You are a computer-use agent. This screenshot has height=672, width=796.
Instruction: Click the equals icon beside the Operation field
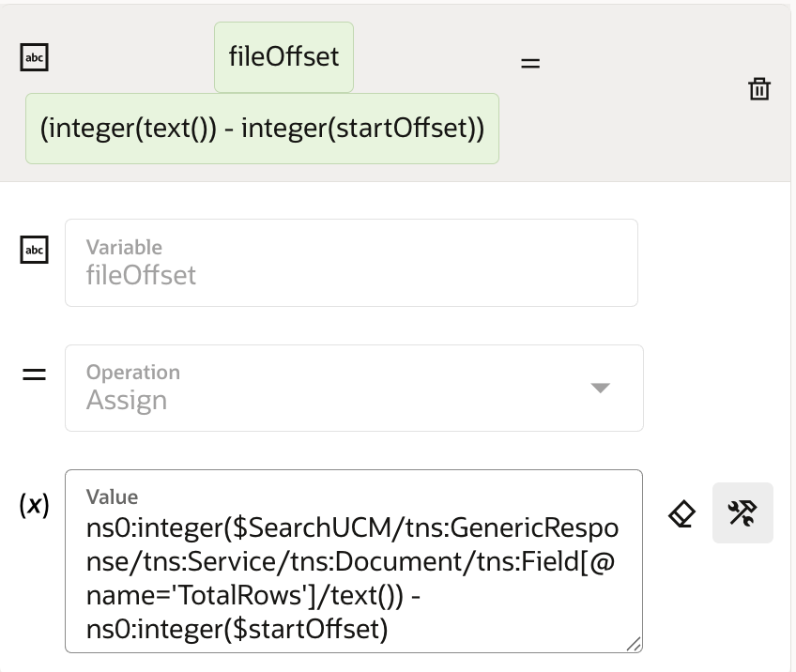pos(34,374)
